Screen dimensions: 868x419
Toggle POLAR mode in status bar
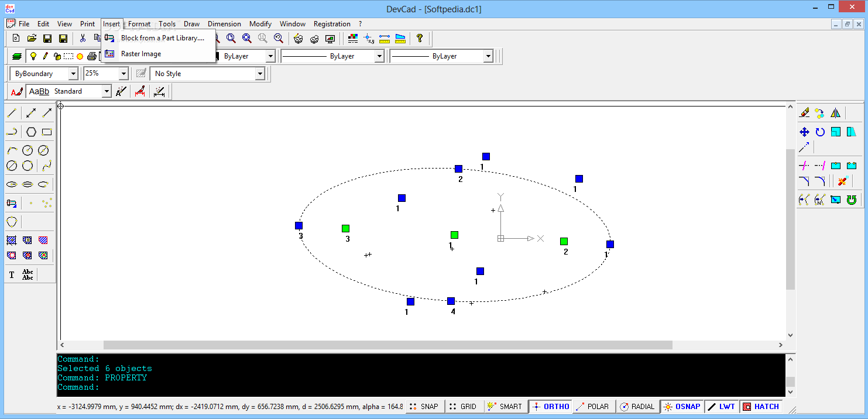pos(593,406)
